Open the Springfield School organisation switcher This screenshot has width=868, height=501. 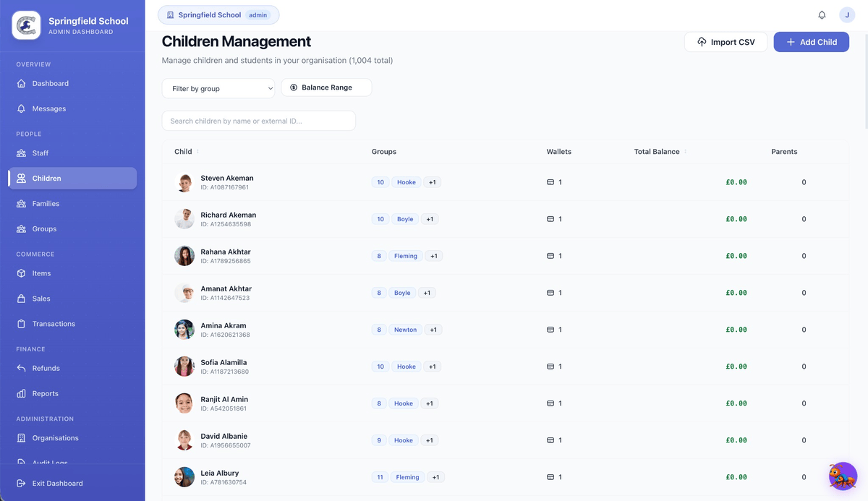tap(218, 14)
